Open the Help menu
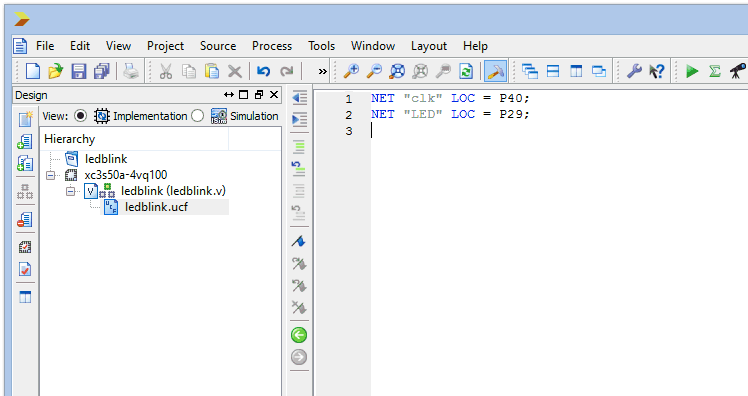This screenshot has height=396, width=748. pyautogui.click(x=475, y=46)
